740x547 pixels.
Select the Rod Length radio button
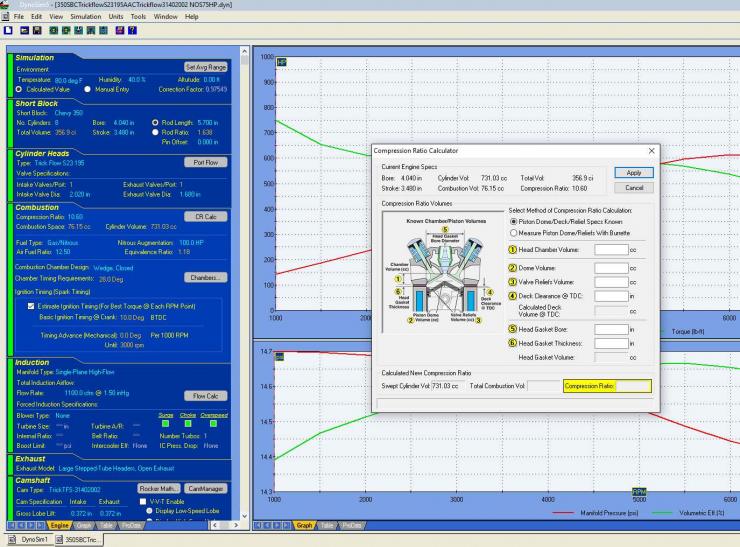coord(155,123)
